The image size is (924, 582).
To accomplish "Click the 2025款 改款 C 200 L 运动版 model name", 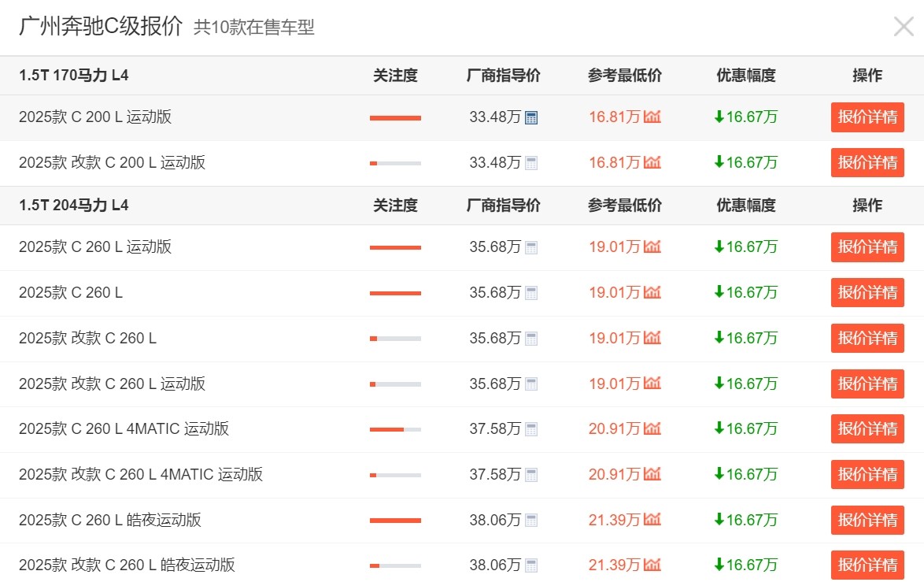I will point(112,162).
